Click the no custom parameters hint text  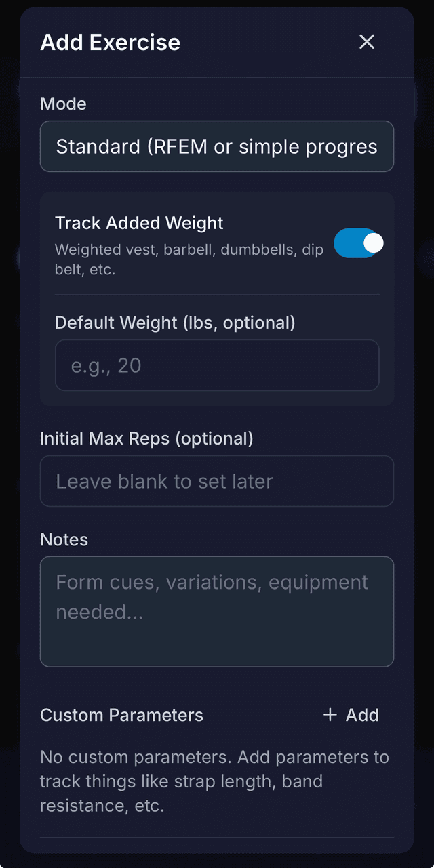click(214, 781)
